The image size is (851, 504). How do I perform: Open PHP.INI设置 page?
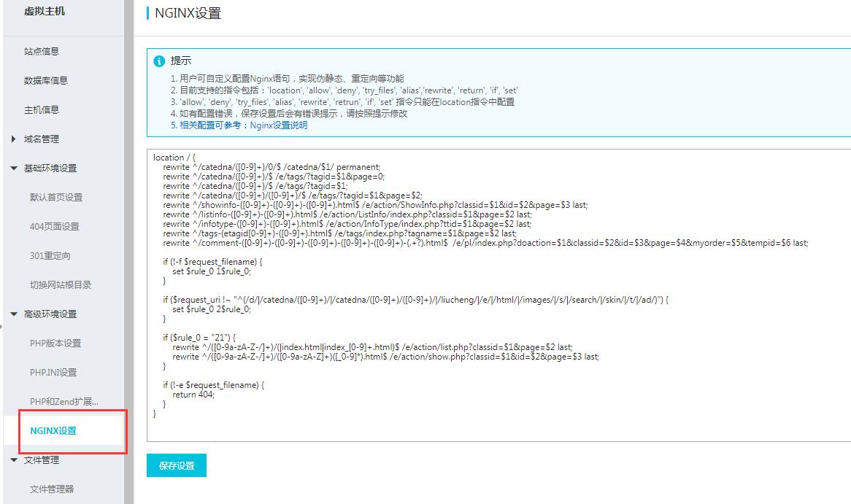pyautogui.click(x=53, y=373)
